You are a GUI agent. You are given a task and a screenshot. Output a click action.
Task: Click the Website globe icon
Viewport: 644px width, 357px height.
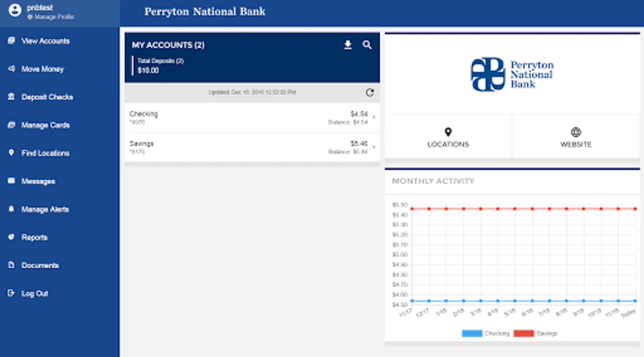(x=576, y=132)
